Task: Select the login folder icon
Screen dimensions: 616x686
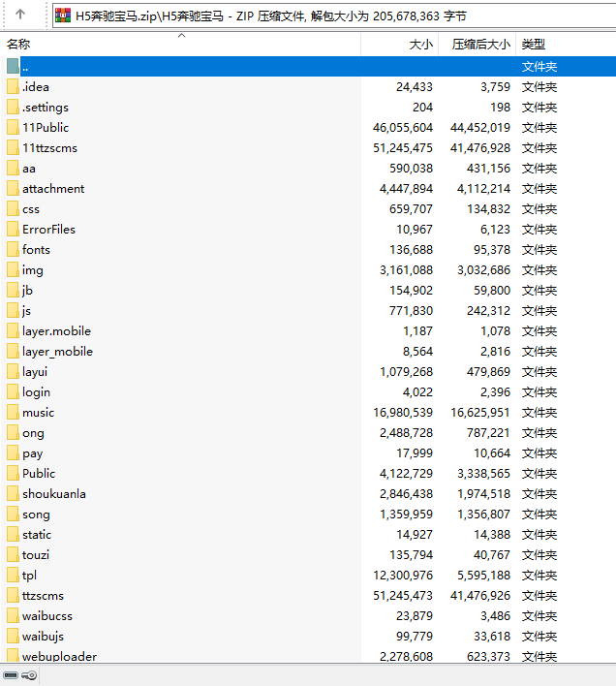Action: point(13,391)
